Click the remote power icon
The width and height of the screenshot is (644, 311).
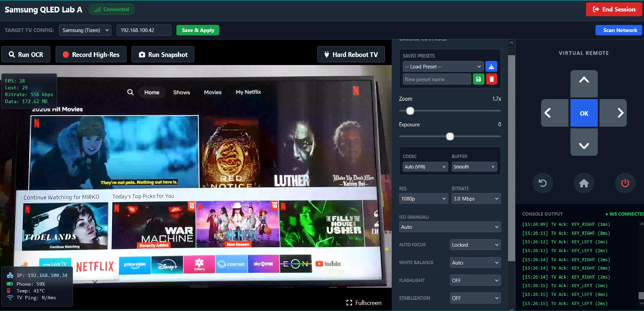coord(625,183)
